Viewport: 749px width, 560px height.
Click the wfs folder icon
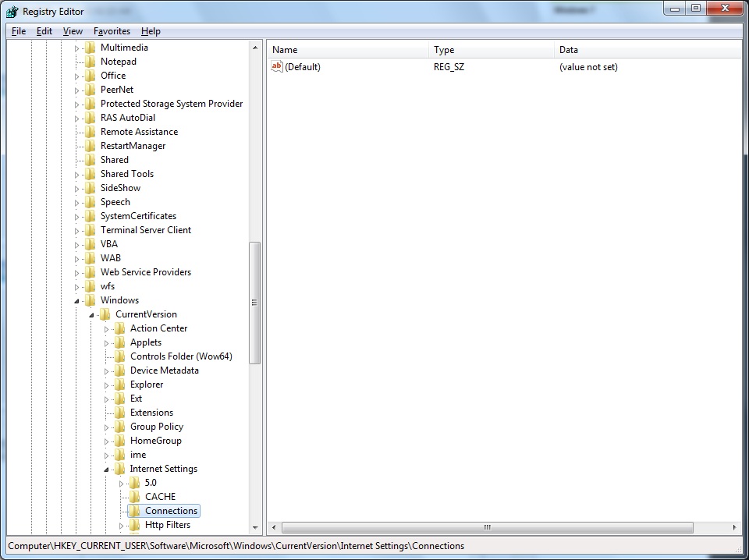[91, 286]
